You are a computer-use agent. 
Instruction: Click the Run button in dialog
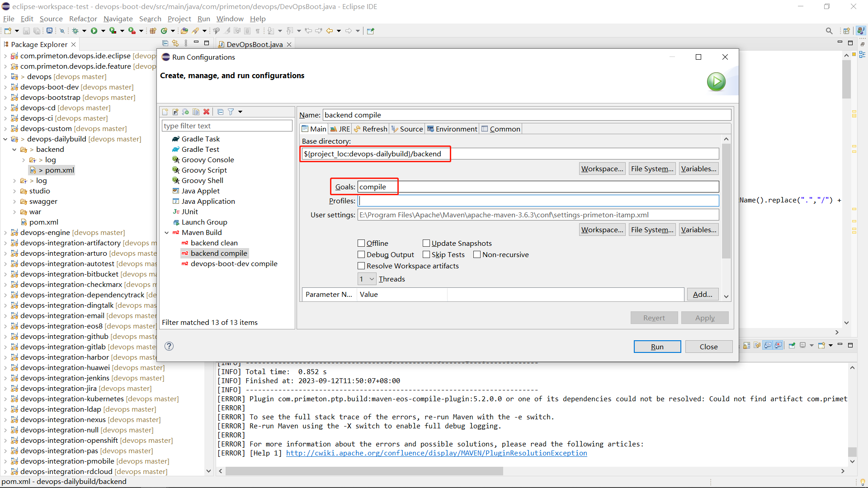(x=657, y=347)
